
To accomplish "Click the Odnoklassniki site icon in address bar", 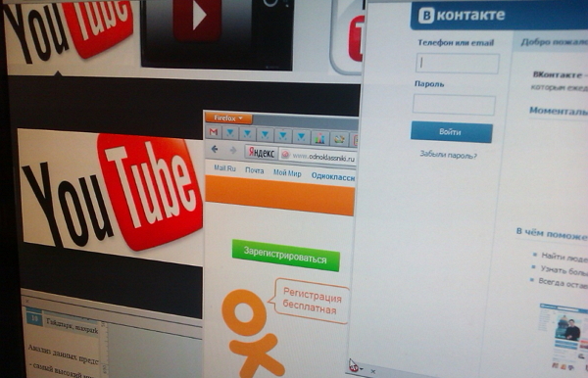I will 286,155.
